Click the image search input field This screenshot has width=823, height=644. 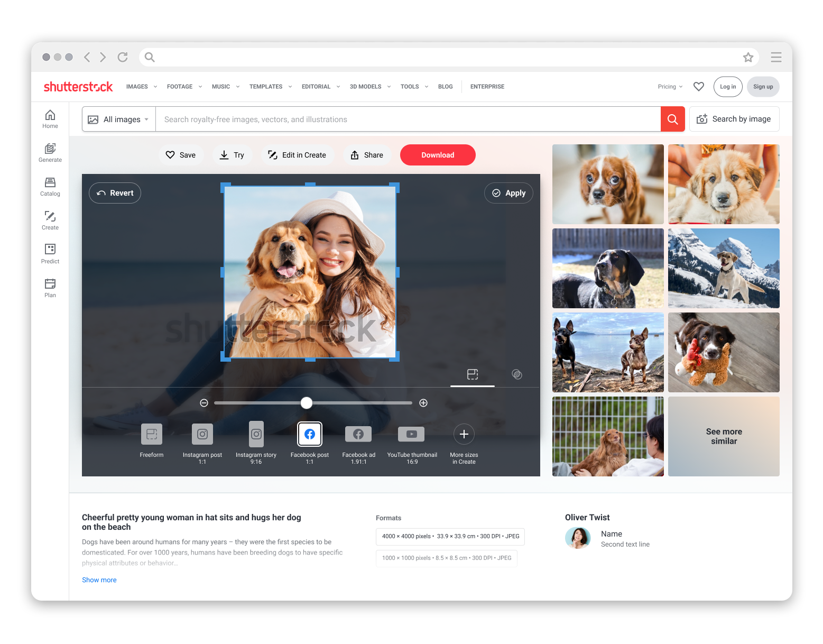tap(408, 119)
